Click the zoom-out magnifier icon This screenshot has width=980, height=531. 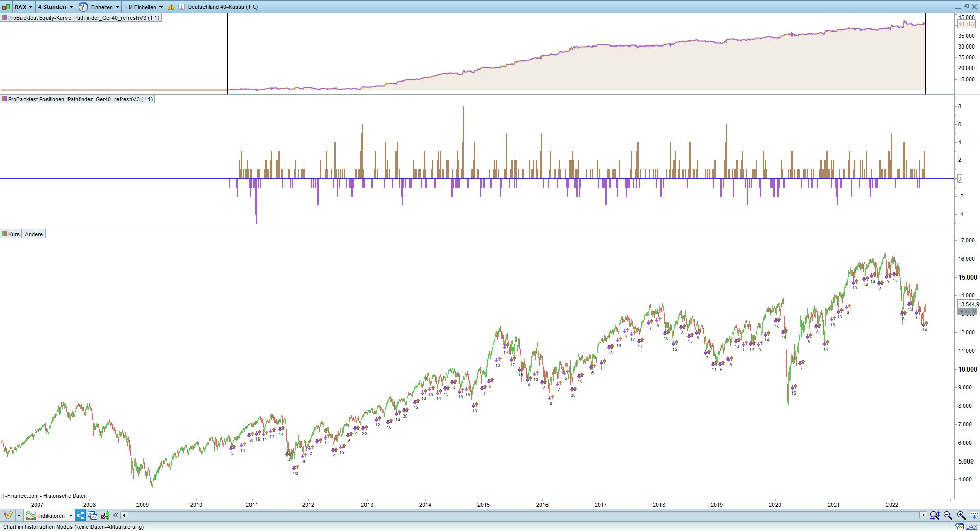point(948,515)
